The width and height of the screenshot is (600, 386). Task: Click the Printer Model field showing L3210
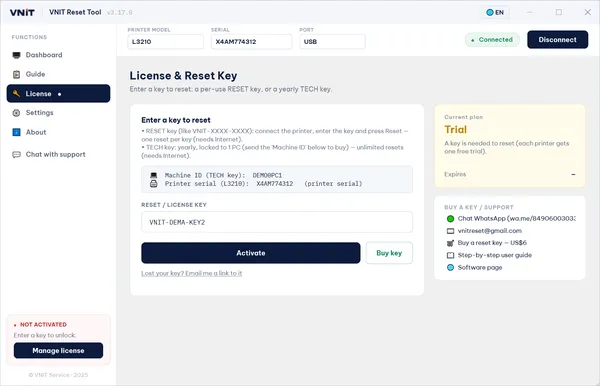[x=165, y=42]
